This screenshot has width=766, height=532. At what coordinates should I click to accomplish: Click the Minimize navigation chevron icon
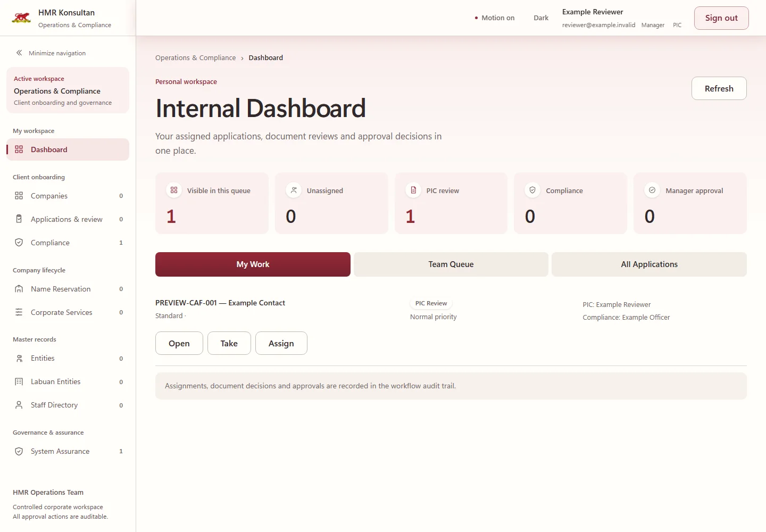click(19, 53)
